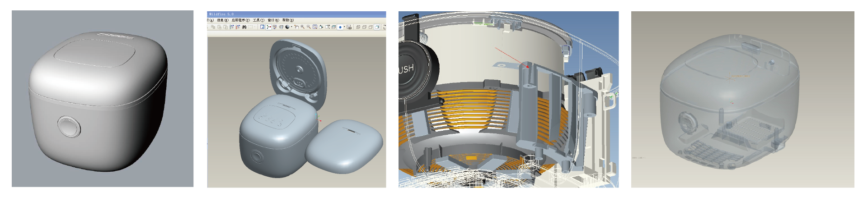Image resolution: width=868 pixels, height=197 pixels.
Task: Click the Zoom In magnifier icon
Action: [302, 27]
